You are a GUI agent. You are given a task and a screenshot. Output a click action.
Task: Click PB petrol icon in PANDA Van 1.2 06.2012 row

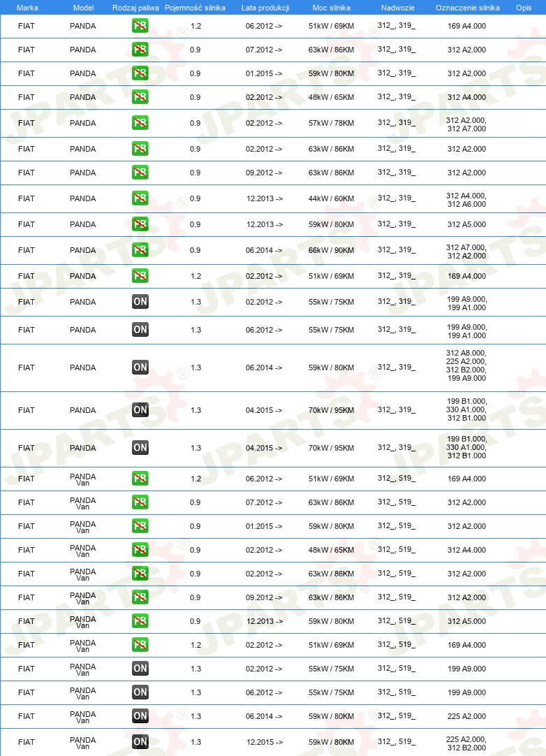[x=140, y=479]
